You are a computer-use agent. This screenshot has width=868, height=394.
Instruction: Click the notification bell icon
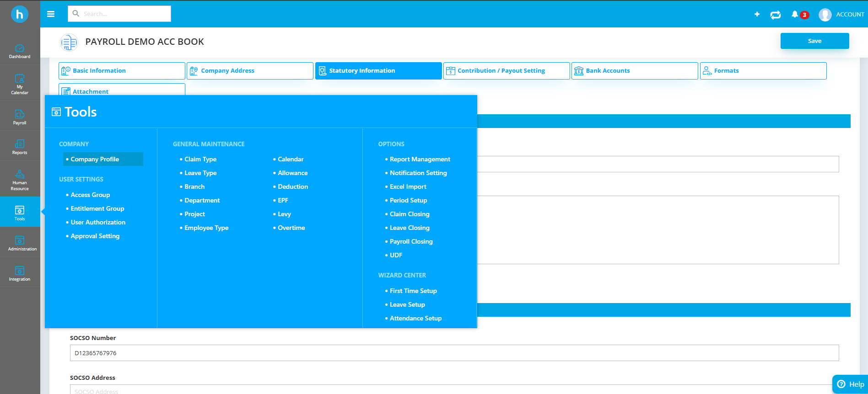(x=795, y=15)
